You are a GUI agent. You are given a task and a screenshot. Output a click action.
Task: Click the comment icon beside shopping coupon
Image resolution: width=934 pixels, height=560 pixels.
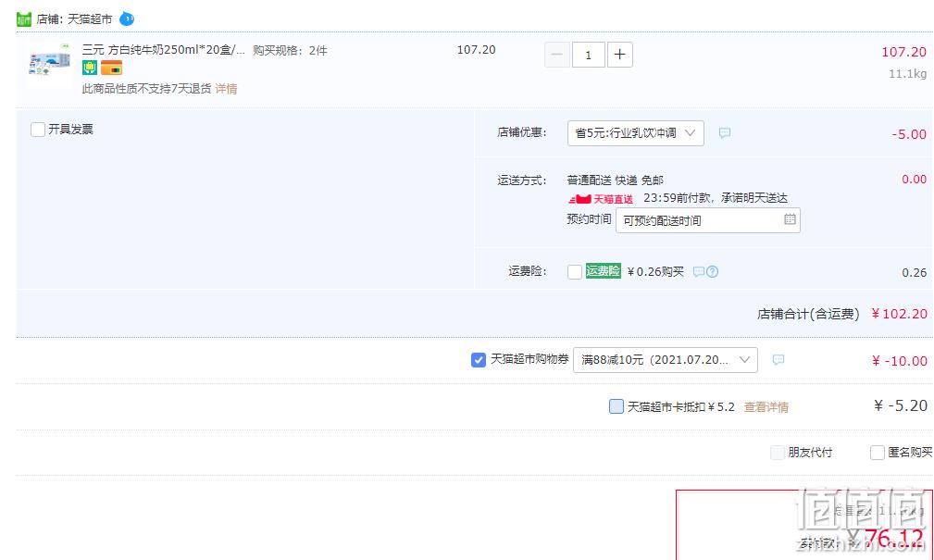(778, 360)
